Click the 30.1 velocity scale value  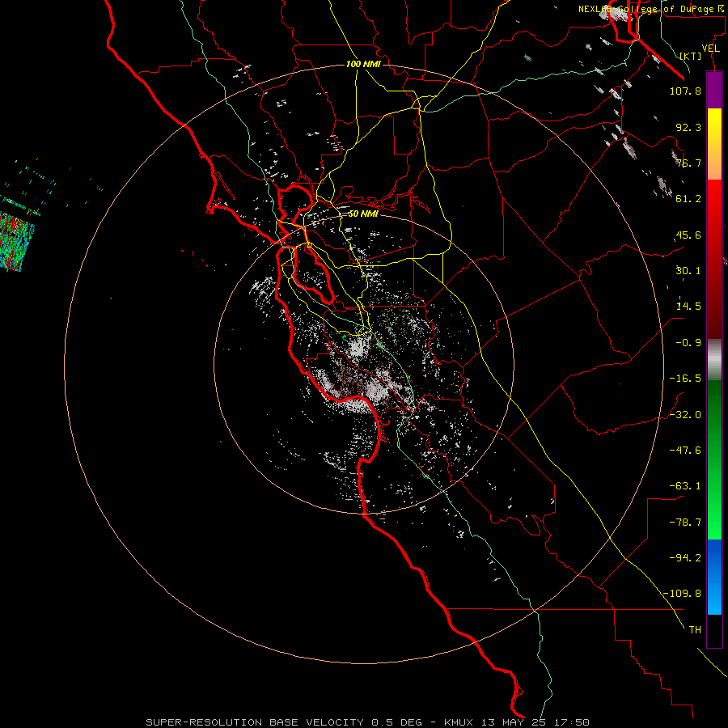[x=688, y=271]
